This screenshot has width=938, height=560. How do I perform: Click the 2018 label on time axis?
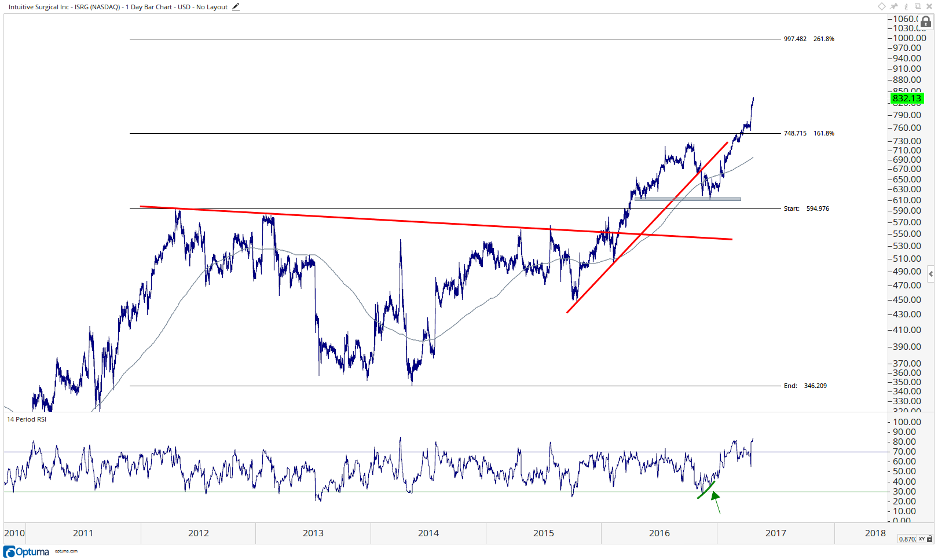(x=875, y=533)
